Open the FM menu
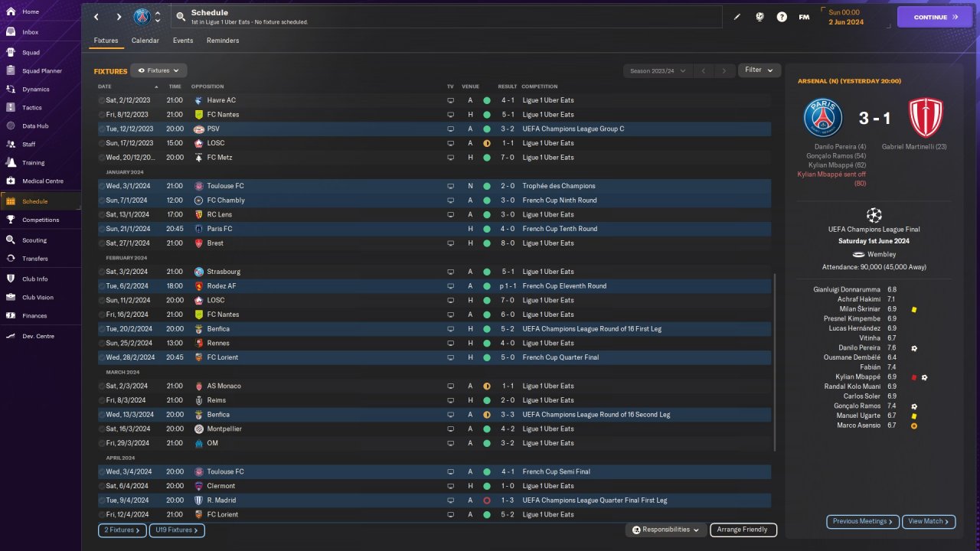 coord(804,17)
